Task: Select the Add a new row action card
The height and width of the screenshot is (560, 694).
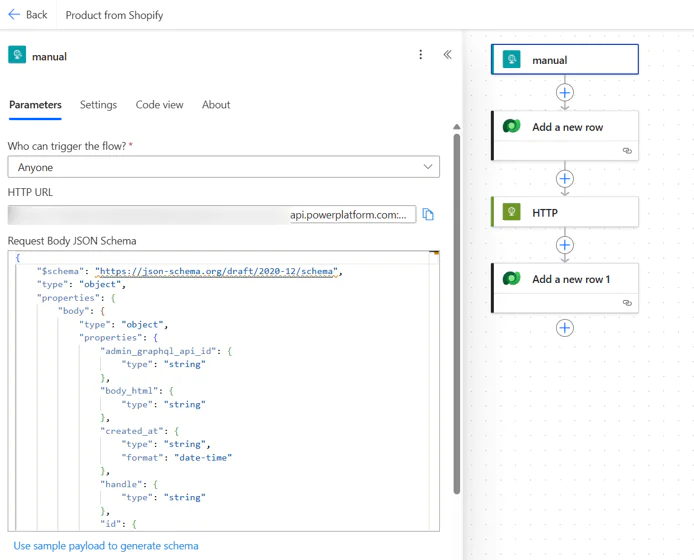Action: [x=565, y=136]
